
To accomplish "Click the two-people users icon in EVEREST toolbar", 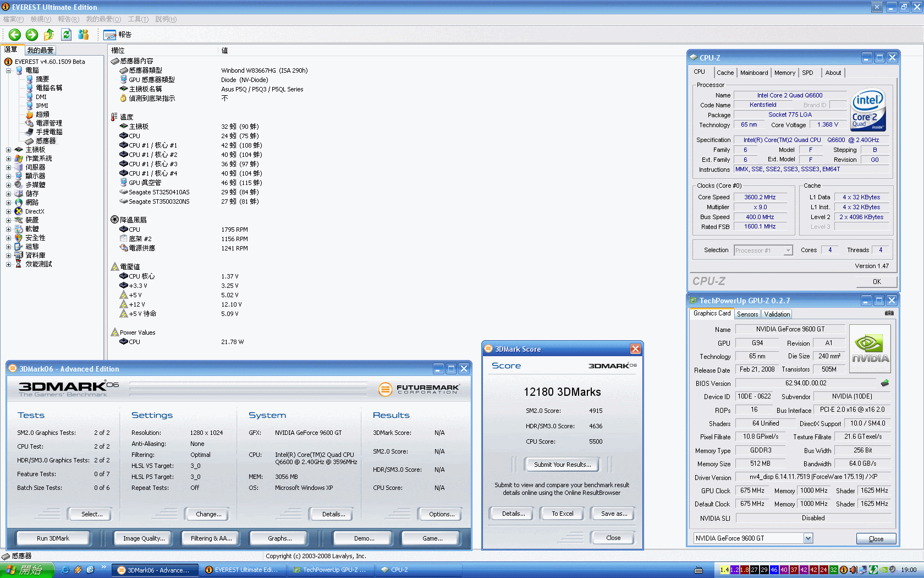I will point(83,35).
